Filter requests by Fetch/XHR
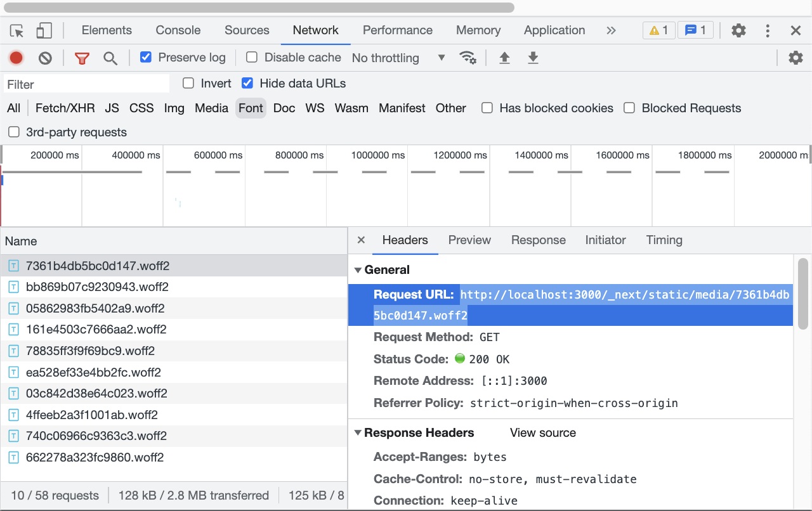 coord(65,108)
